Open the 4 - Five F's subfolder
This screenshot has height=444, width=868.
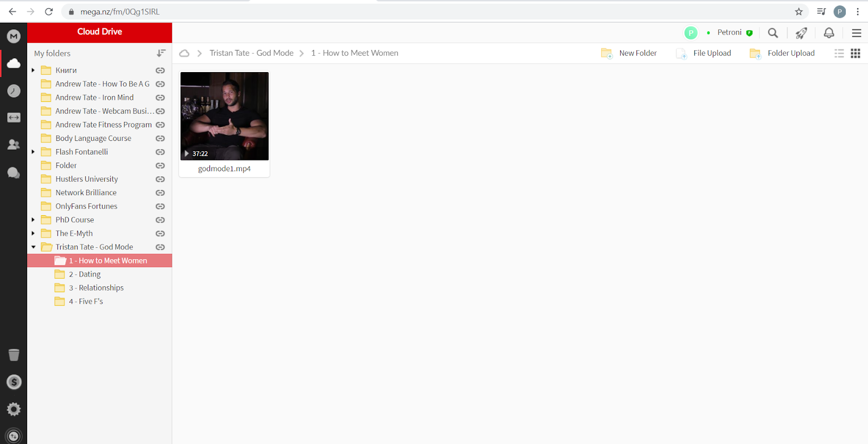[86, 301]
